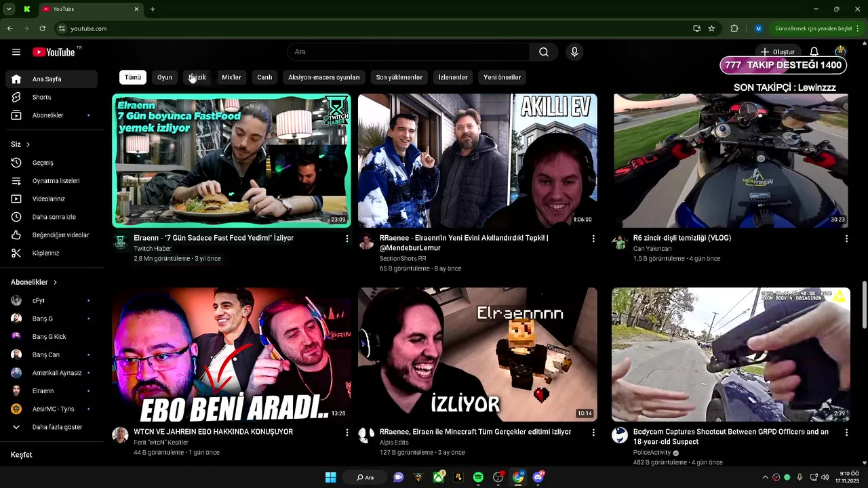Select Aksiyon-macera oyunları chip
This screenshot has width=868, height=488.
pos(324,77)
